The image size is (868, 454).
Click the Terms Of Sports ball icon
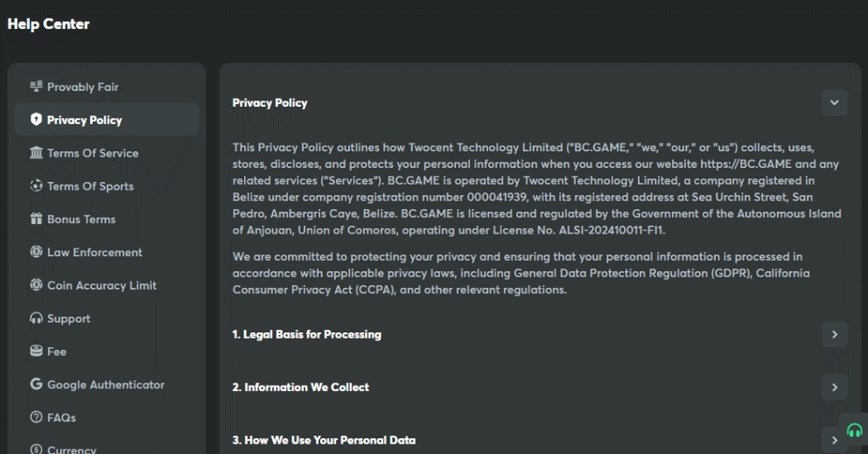(x=36, y=186)
